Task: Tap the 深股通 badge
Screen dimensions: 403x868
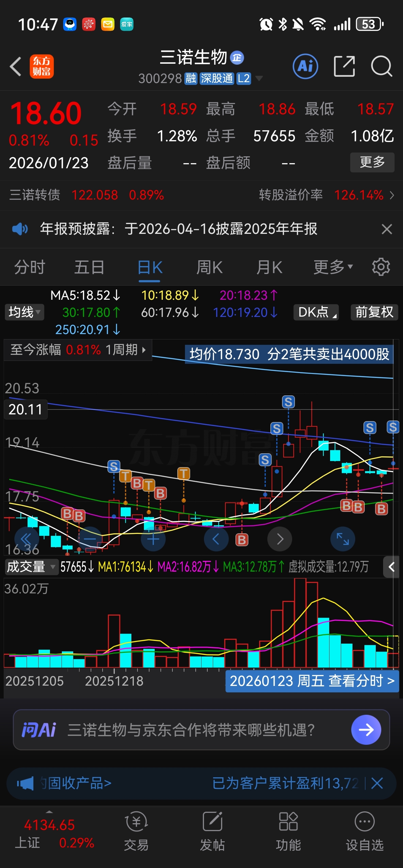Action: pos(217,78)
